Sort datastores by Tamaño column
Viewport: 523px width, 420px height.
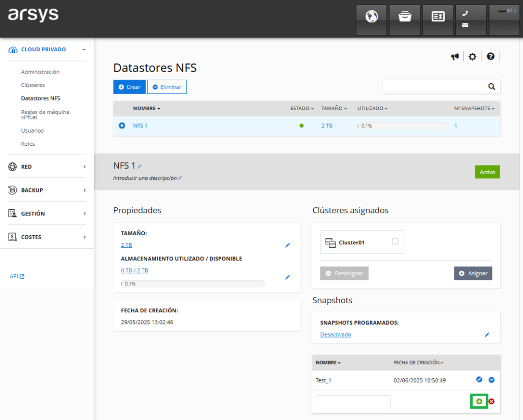pos(334,108)
